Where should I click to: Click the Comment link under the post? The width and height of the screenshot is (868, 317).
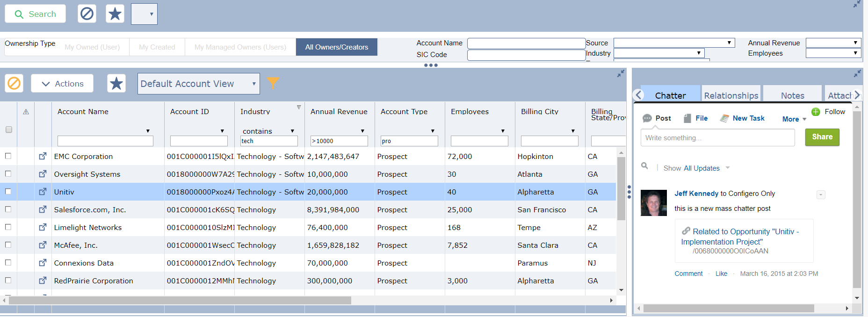(x=688, y=274)
